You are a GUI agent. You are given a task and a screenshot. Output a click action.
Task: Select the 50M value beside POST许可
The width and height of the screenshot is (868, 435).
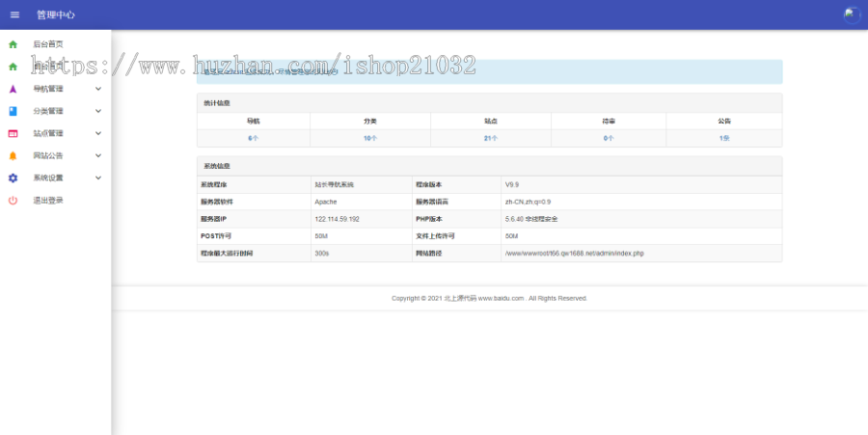[321, 236]
